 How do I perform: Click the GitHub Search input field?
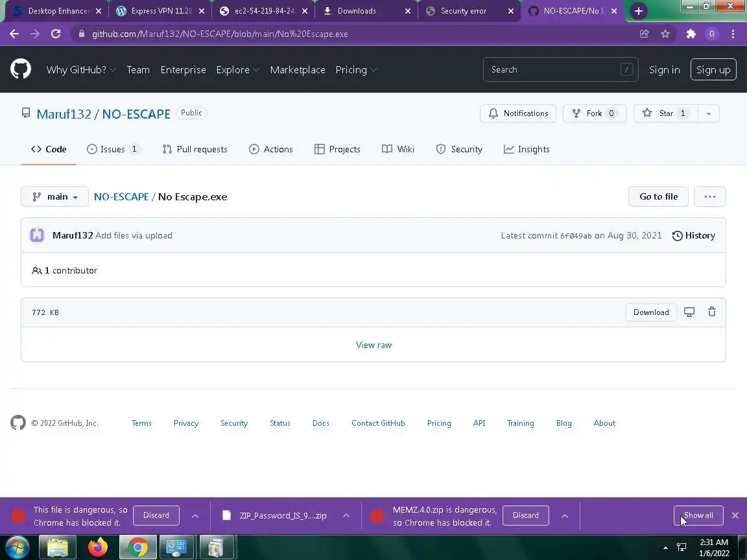coord(561,69)
